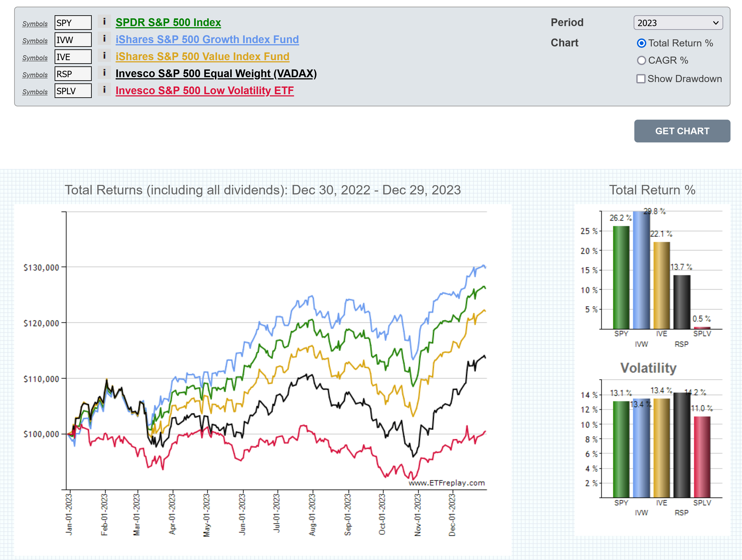
Task: Click the 13.7 % return label
Action: pos(681,267)
